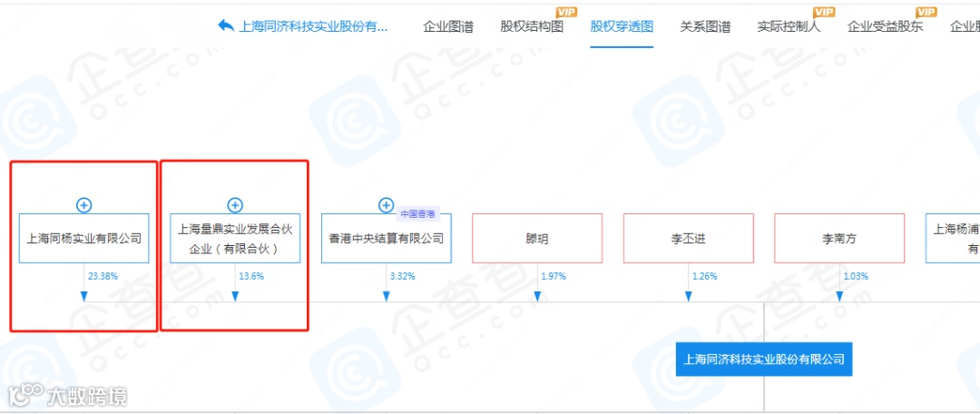This screenshot has height=414, width=980.
Task: Click back arrow beside 上海同济科技实业 title
Action: (226, 25)
